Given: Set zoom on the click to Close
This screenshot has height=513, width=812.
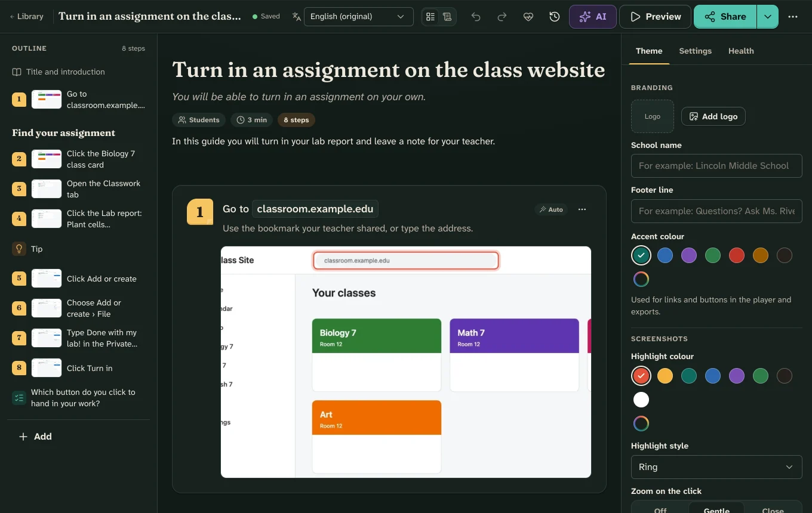Looking at the screenshot, I should [x=773, y=511].
